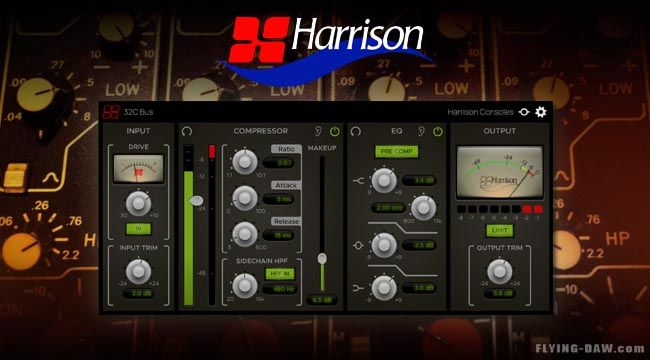Click the Compressor ear listen icon
Screen dimensions: 650x360
point(318,131)
